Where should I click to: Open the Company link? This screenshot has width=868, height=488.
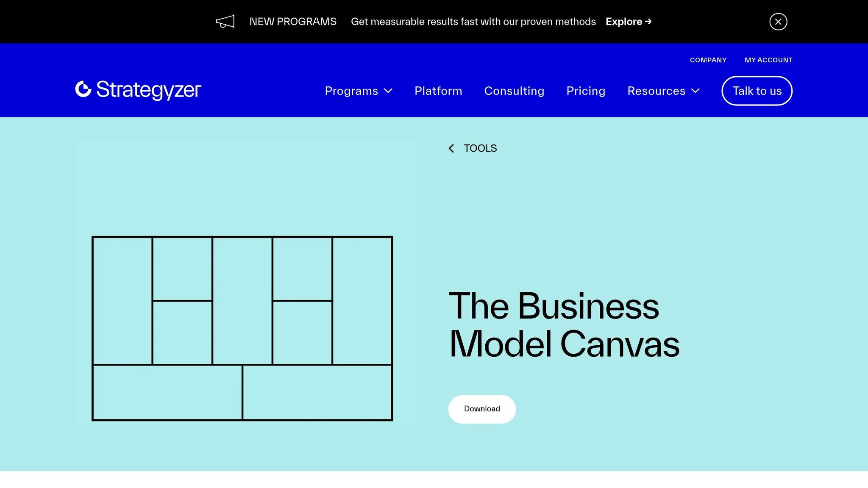click(x=708, y=60)
